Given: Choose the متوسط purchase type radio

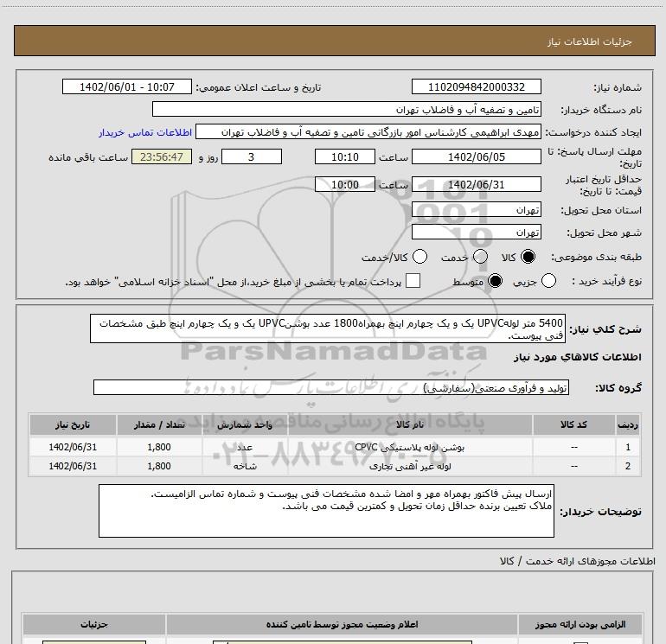Looking at the screenshot, I should [495, 281].
